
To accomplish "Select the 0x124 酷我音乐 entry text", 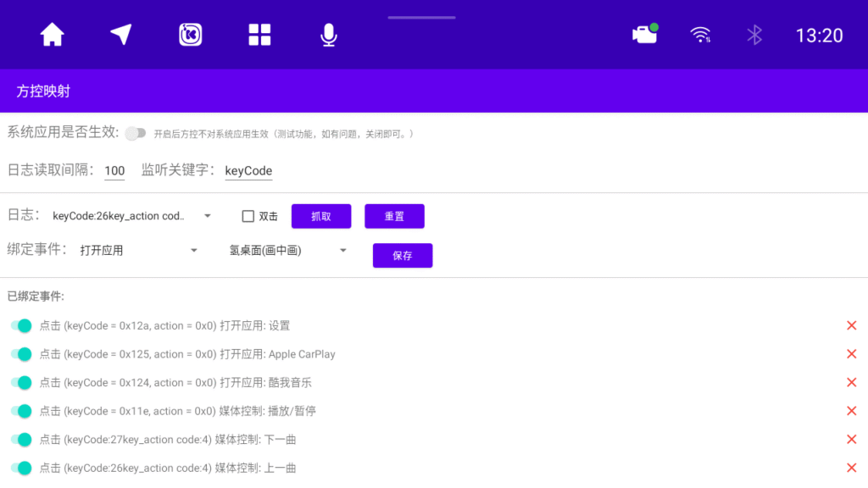I will [x=175, y=383].
